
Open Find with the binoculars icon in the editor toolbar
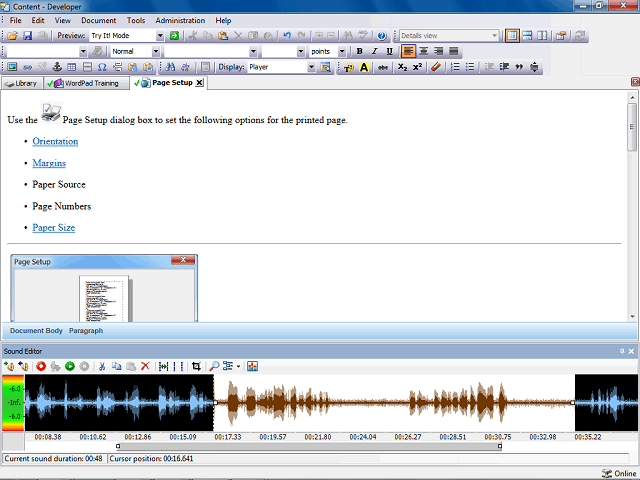[171, 67]
